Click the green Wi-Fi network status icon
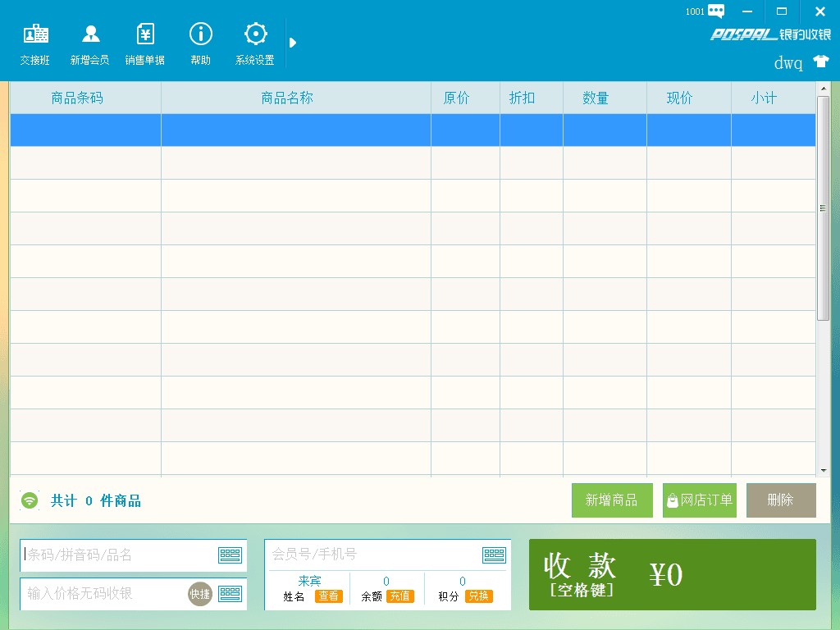 coord(30,500)
